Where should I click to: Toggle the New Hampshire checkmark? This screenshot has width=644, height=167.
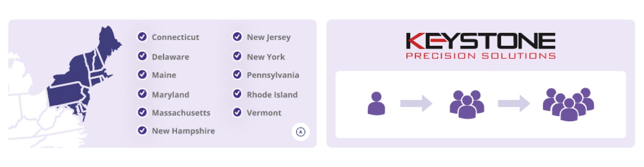[142, 130]
